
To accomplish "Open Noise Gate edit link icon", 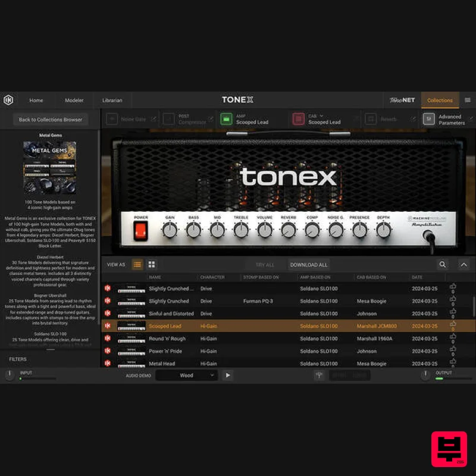I will [x=154, y=119].
